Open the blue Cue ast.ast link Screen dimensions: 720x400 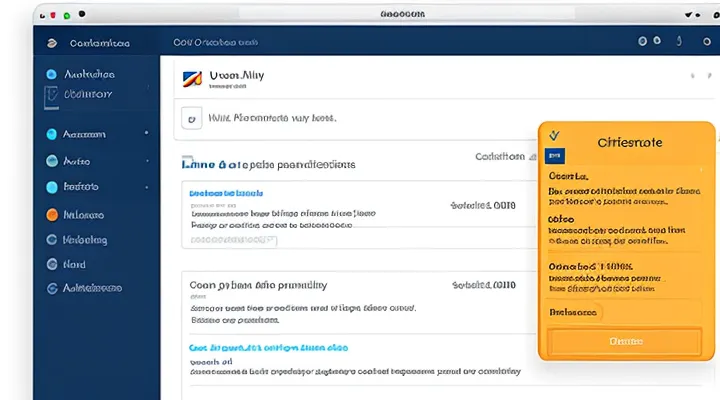click(268, 348)
